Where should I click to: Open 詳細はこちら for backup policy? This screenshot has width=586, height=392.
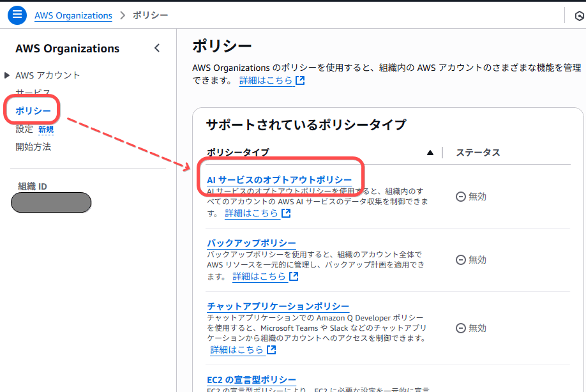coord(259,276)
